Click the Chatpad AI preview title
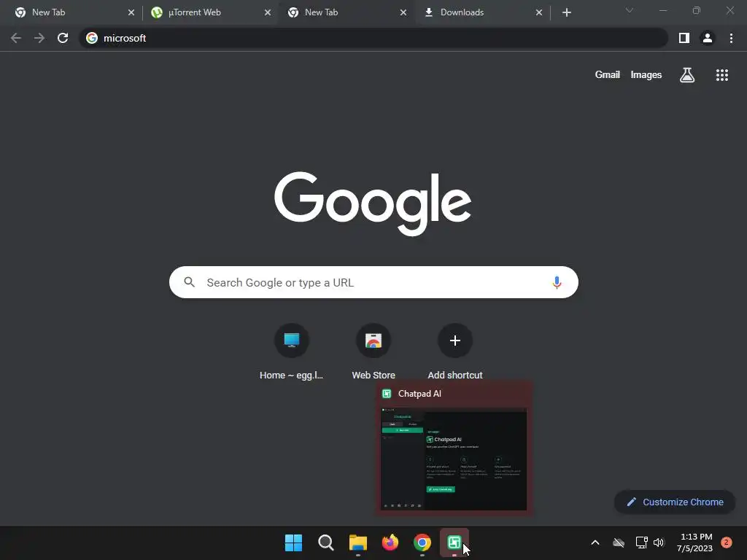This screenshot has width=747, height=560. (x=419, y=394)
